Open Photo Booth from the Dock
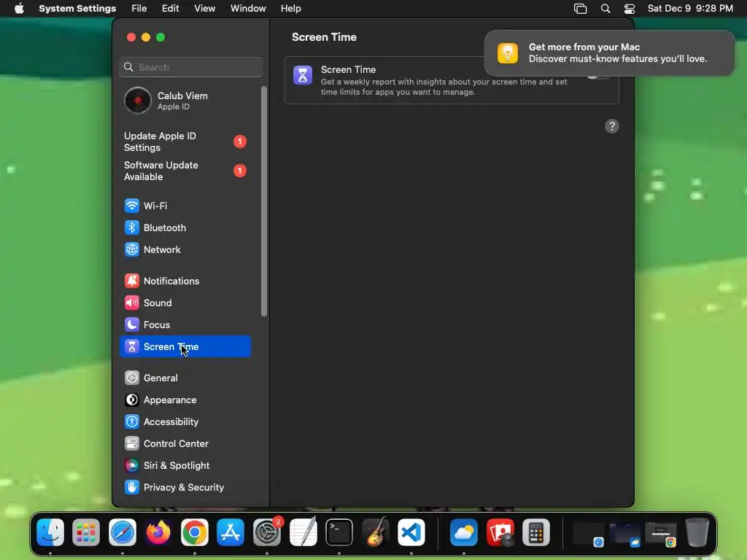 pyautogui.click(x=500, y=532)
